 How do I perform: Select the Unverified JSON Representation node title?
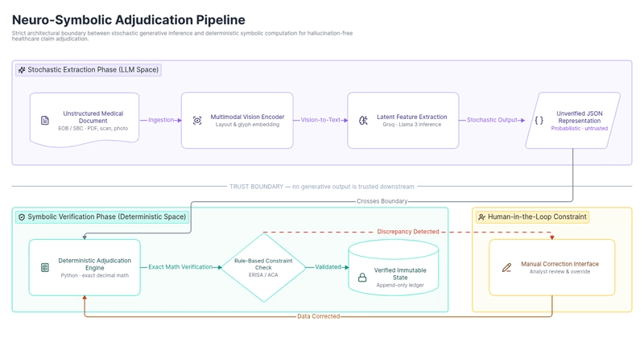point(580,117)
